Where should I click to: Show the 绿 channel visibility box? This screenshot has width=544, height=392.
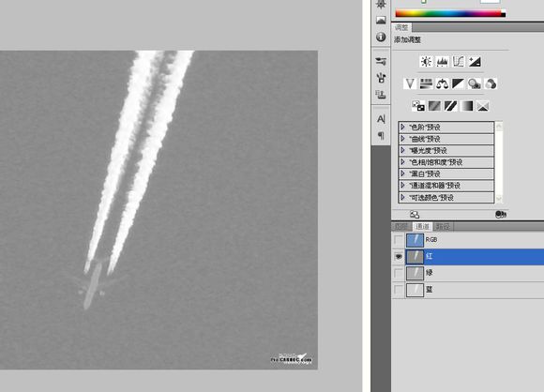pos(399,273)
